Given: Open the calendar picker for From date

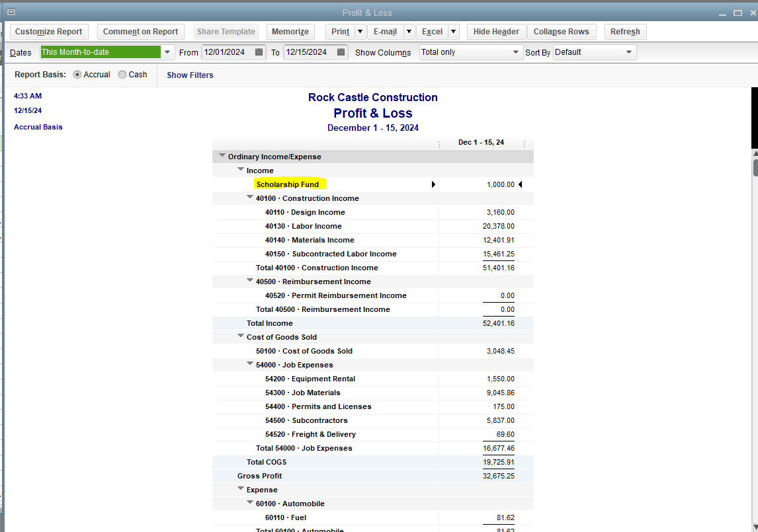Looking at the screenshot, I should [259, 52].
